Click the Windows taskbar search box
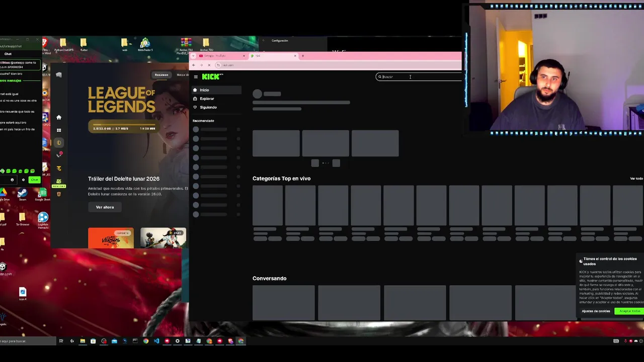The width and height of the screenshot is (644, 362). [x=28, y=341]
